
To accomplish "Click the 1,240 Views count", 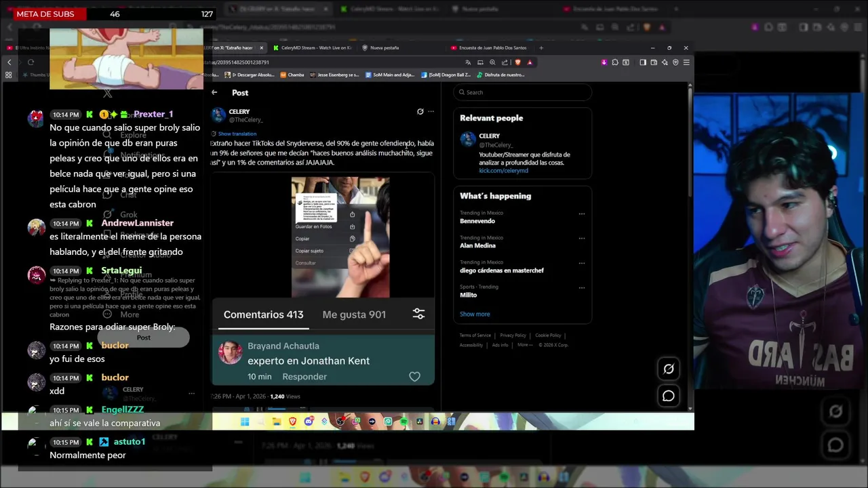I will (285, 396).
